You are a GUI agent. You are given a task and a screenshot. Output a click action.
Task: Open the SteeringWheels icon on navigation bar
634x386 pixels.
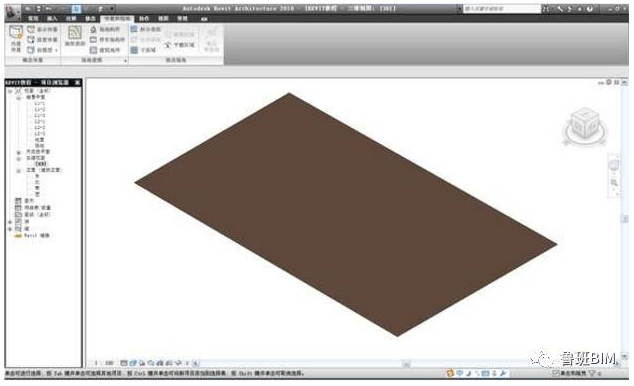click(614, 165)
